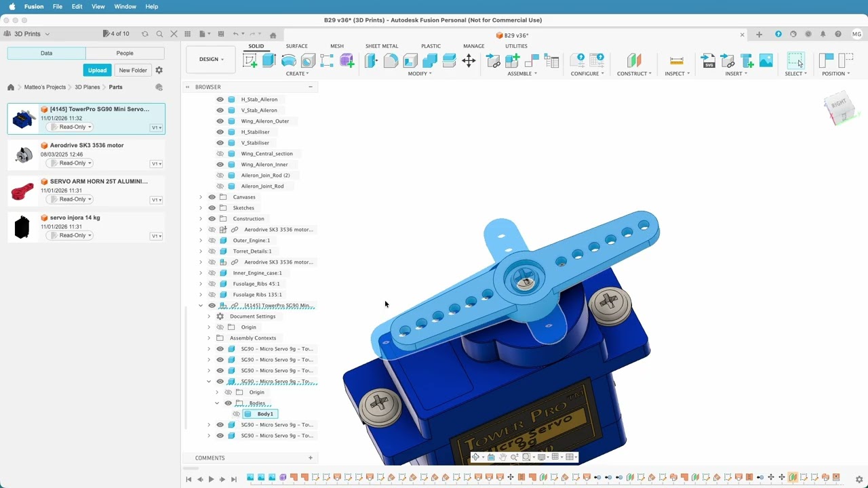Switch to the SURFACE tab
The height and width of the screenshot is (488, 868).
296,46
